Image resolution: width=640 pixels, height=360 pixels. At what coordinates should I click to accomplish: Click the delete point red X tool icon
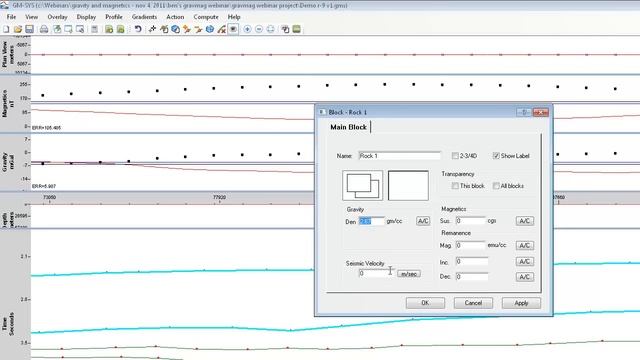tap(221, 29)
